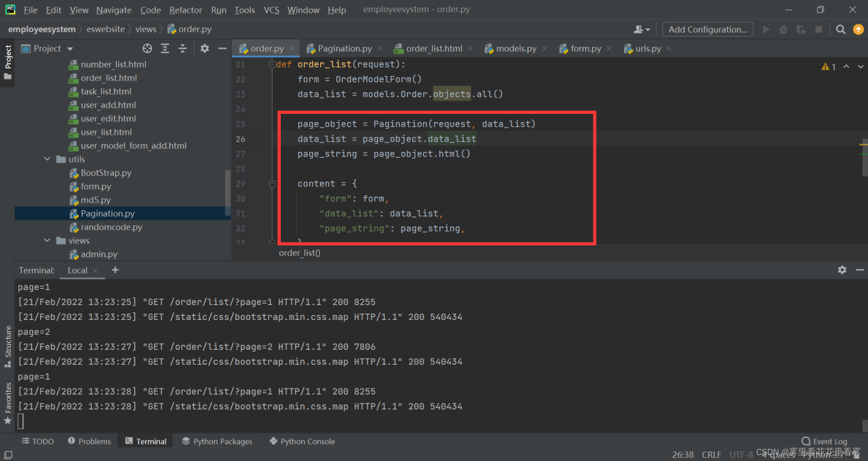Close the order.py editor tab
Image resolution: width=868 pixels, height=461 pixels.
(292, 49)
